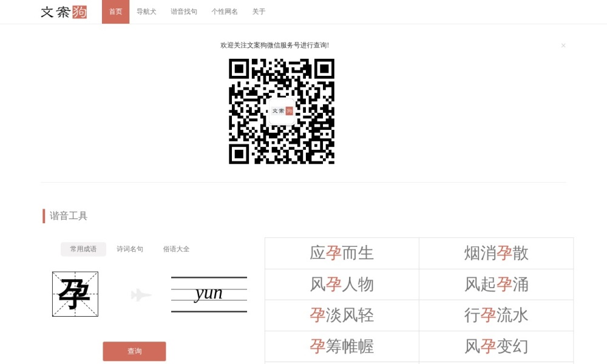This screenshot has height=364, width=607.
Task: Click the WeChat QR code image
Action: 282,112
